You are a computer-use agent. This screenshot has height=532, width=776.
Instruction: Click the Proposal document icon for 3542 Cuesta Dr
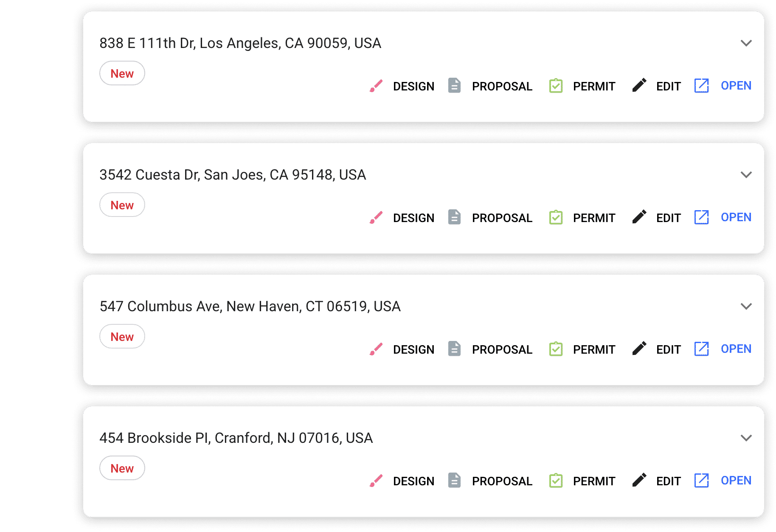coord(454,217)
